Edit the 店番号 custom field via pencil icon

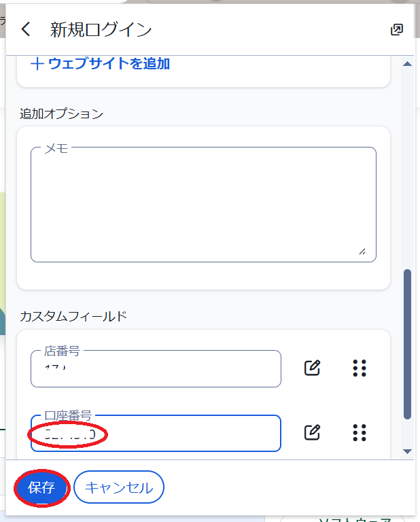tap(312, 368)
